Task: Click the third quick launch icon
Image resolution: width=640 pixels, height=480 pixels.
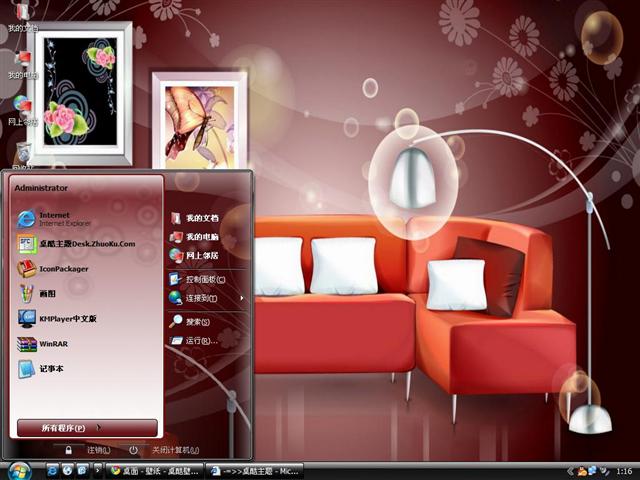Action: pos(82,471)
